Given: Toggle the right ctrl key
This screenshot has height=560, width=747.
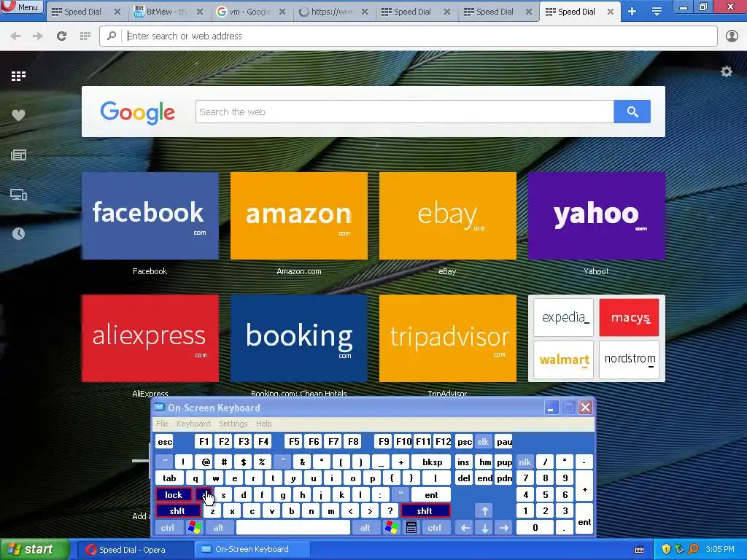Looking at the screenshot, I should click(434, 528).
